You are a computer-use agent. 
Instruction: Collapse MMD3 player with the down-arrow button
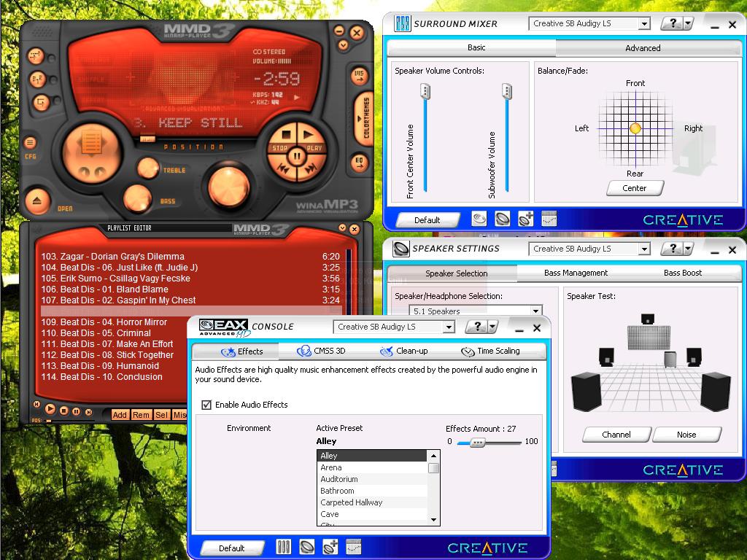coord(343,45)
